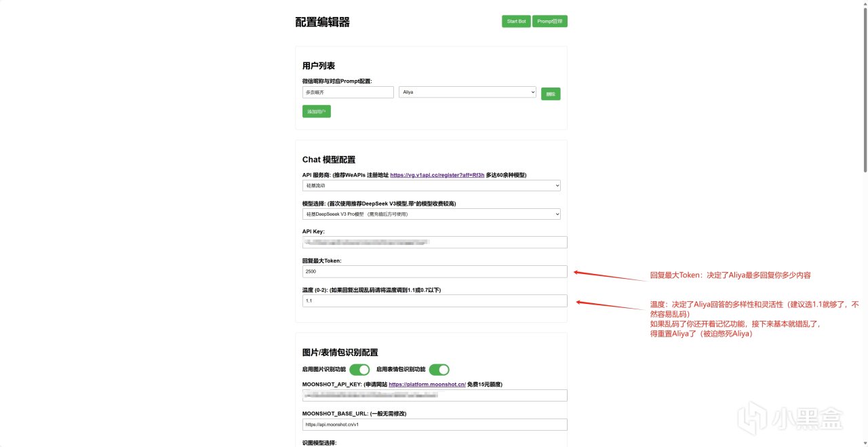The height and width of the screenshot is (447, 868).
Task: Click 图片/表情包识别配置 section heading
Action: (340, 353)
